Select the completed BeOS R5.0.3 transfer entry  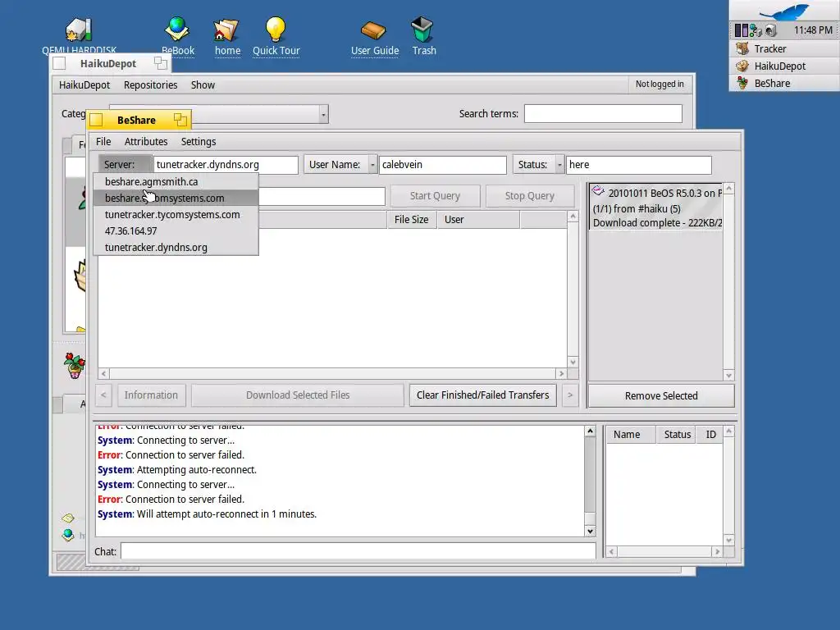coord(655,208)
